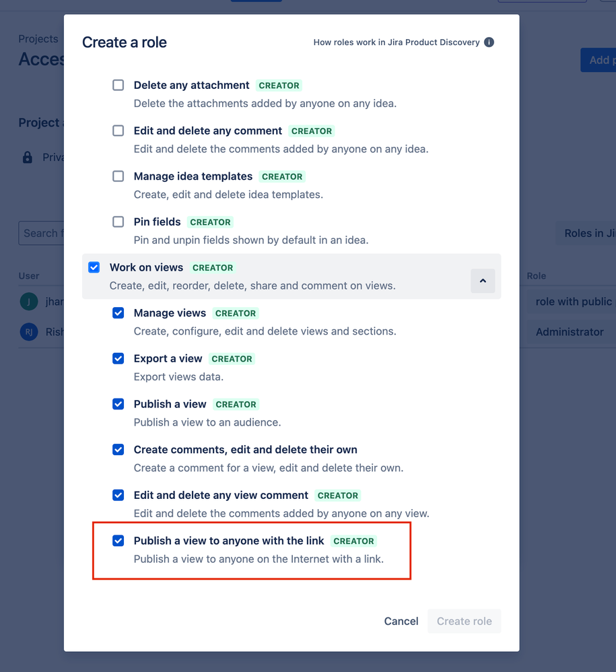Click the Cancel button
The width and height of the screenshot is (616, 672).
[x=401, y=621]
